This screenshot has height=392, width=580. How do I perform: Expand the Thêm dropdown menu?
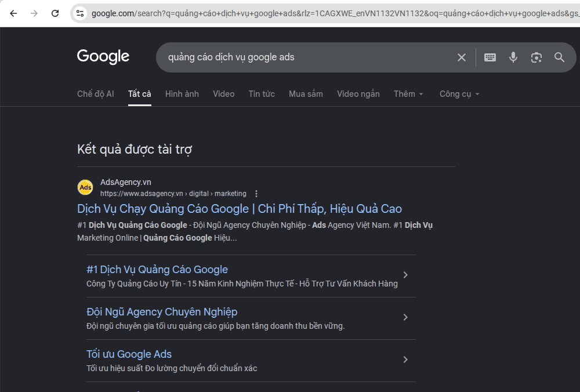408,94
